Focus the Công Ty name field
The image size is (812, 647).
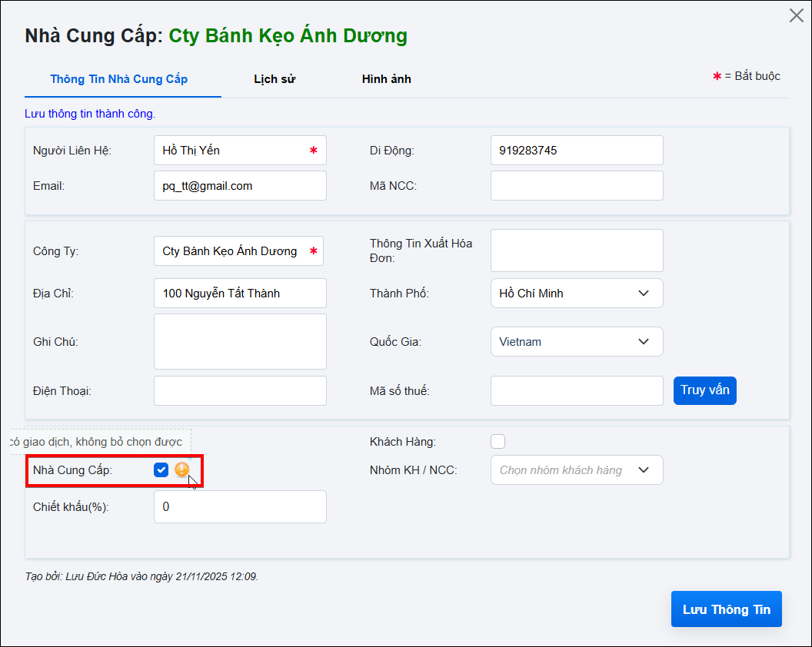(238, 251)
